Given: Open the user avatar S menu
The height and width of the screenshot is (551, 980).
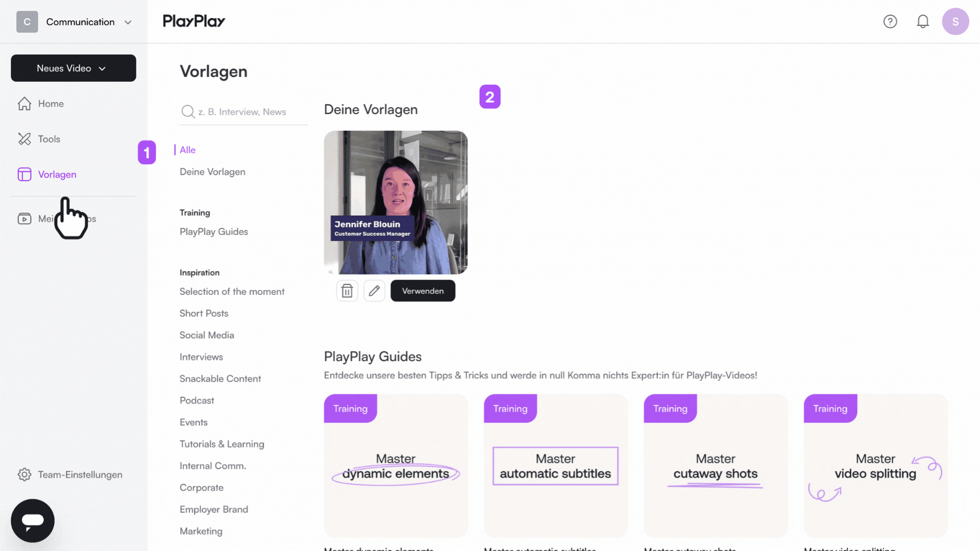Looking at the screenshot, I should click(x=955, y=21).
